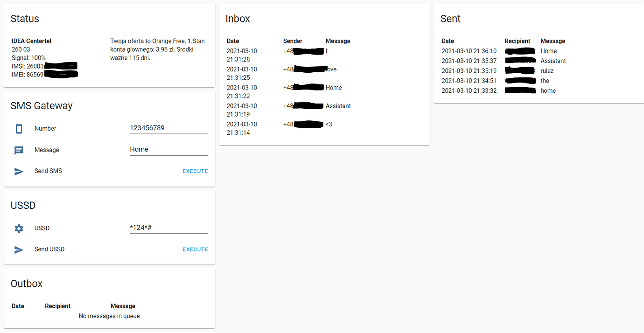Click the Status card heading
The height and width of the screenshot is (333, 644).
pyautogui.click(x=25, y=19)
